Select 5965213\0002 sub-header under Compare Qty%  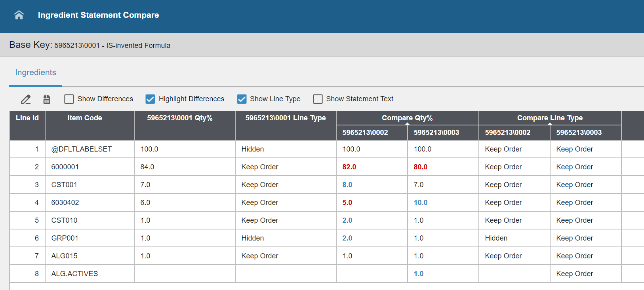tap(365, 133)
